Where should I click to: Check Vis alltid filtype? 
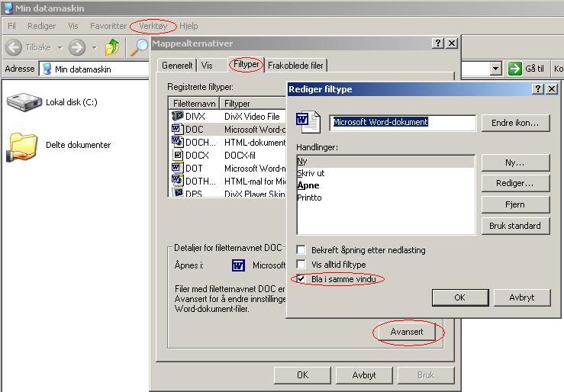[301, 265]
